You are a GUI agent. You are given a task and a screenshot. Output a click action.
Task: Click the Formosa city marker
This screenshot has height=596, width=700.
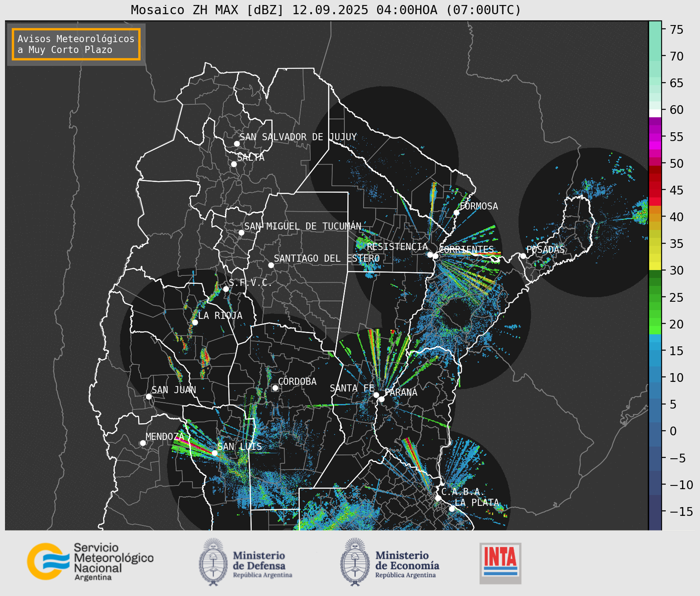(457, 212)
